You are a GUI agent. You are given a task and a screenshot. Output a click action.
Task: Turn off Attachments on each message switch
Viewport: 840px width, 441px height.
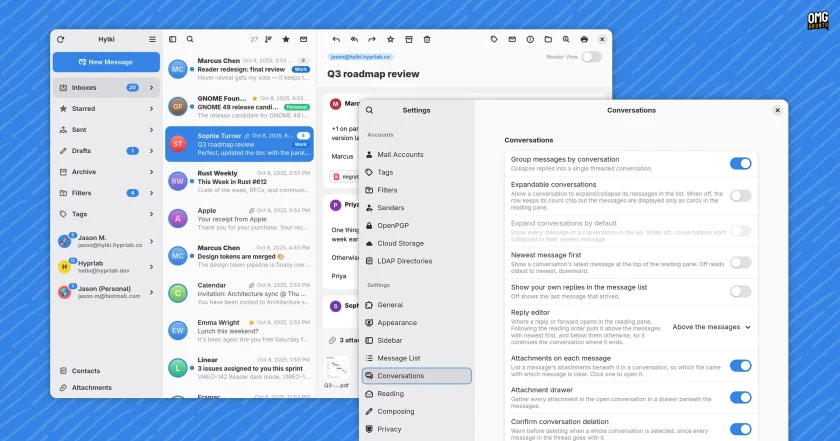[740, 365]
